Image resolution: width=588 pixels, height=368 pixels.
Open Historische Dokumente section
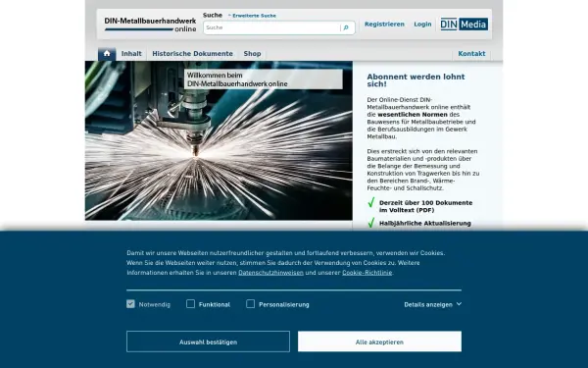tap(192, 54)
